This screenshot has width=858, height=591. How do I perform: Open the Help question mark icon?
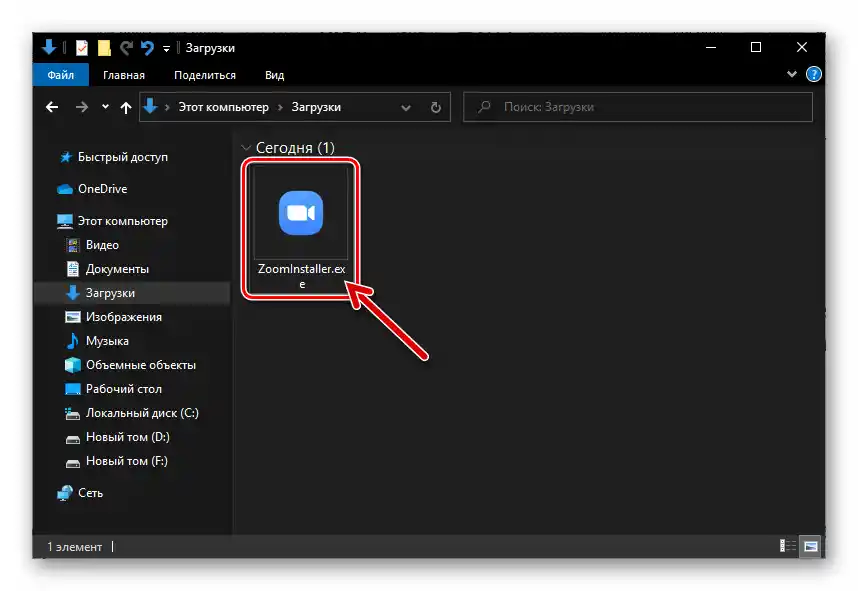(x=813, y=74)
